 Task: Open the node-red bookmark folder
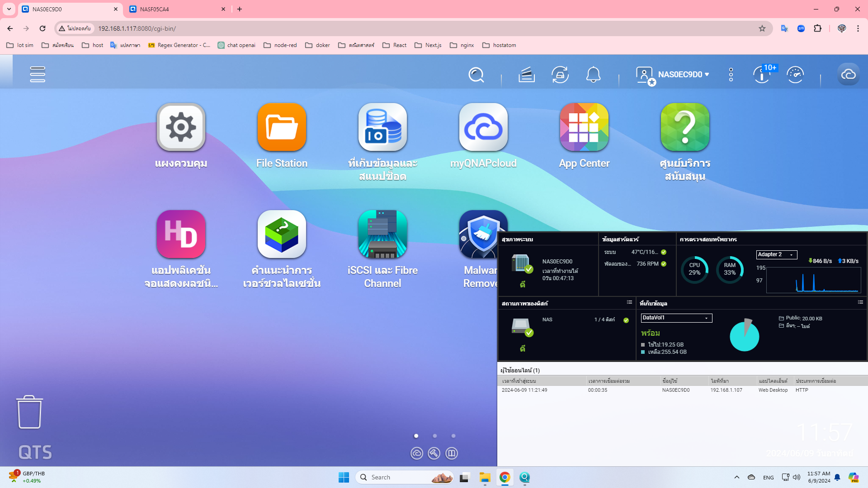pos(280,45)
